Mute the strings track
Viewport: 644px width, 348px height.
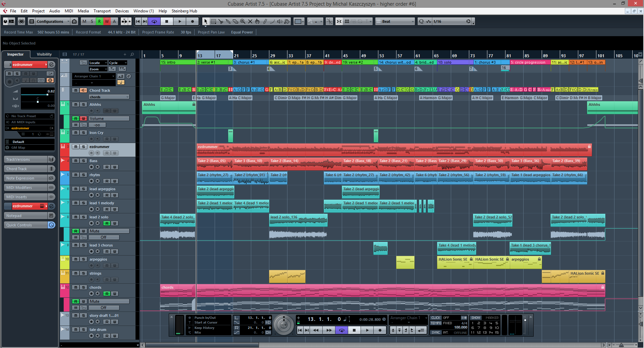click(x=76, y=273)
